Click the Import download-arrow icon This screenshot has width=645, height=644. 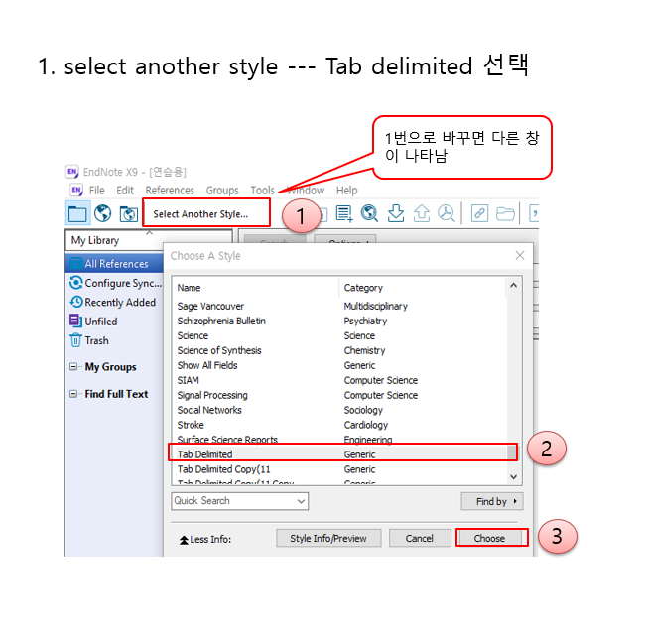[396, 213]
